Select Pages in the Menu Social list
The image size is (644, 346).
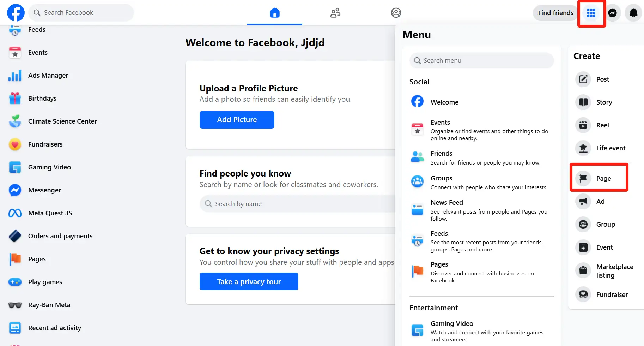(x=481, y=272)
